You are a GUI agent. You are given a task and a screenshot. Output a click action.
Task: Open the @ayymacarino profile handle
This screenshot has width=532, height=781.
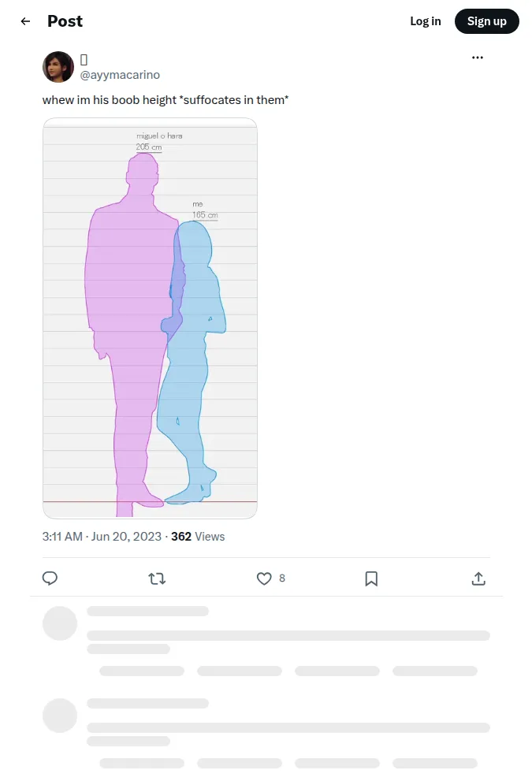point(120,75)
